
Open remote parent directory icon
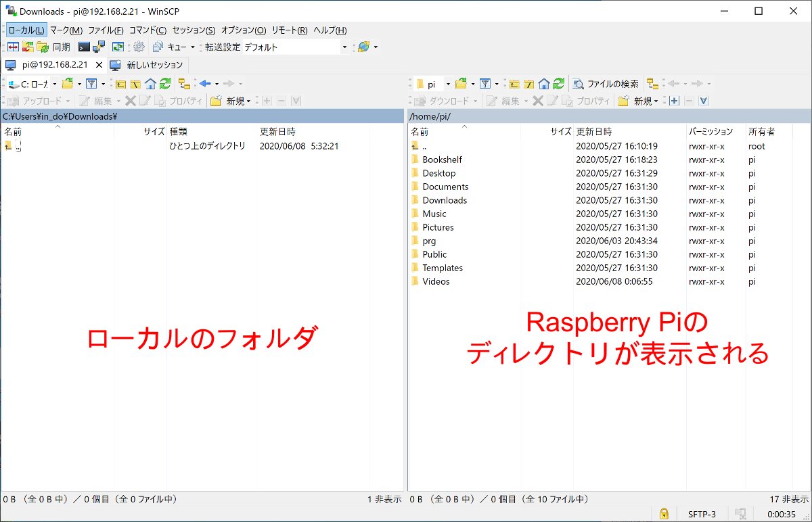click(x=514, y=84)
